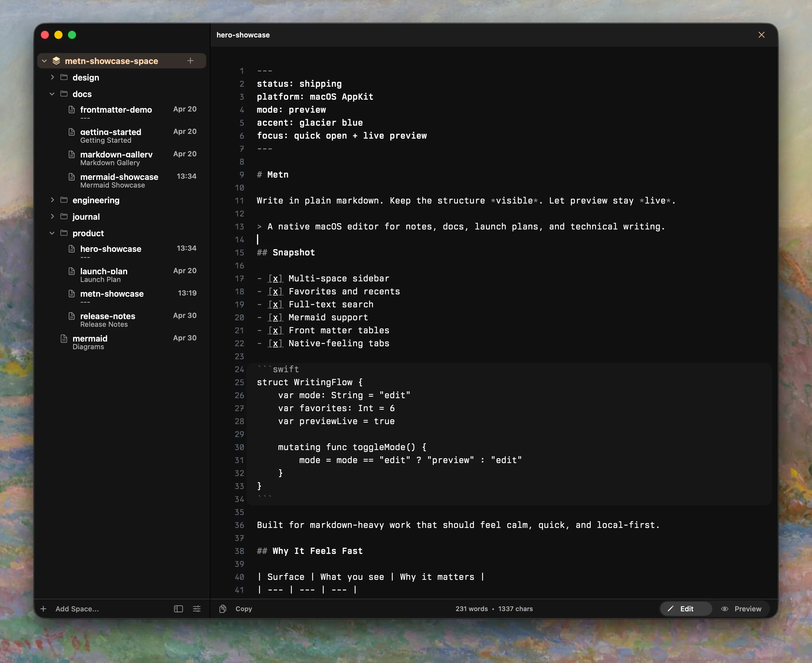The width and height of the screenshot is (812, 663).
Task: Click the 'struct WritingFlow {' code line
Action: [x=310, y=382]
